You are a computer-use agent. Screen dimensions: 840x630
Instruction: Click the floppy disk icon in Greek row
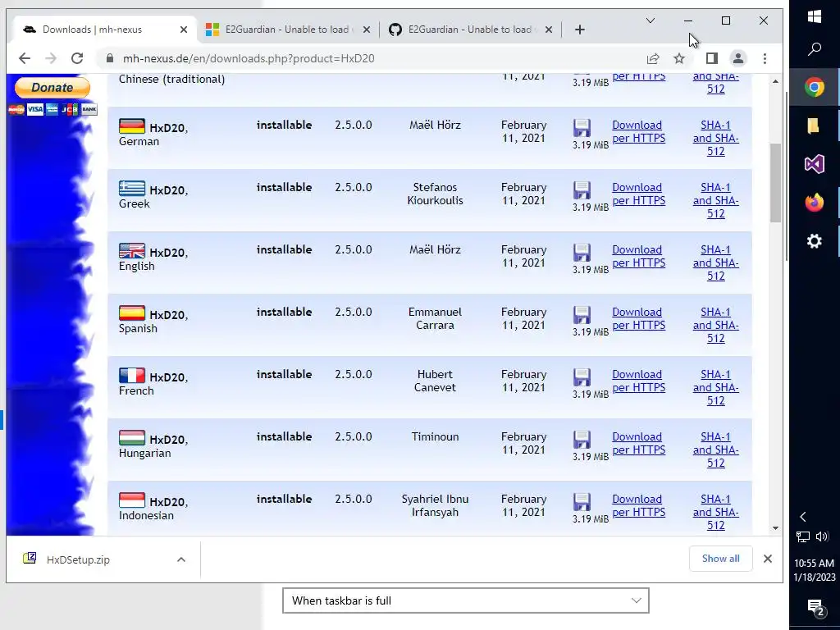(x=582, y=190)
